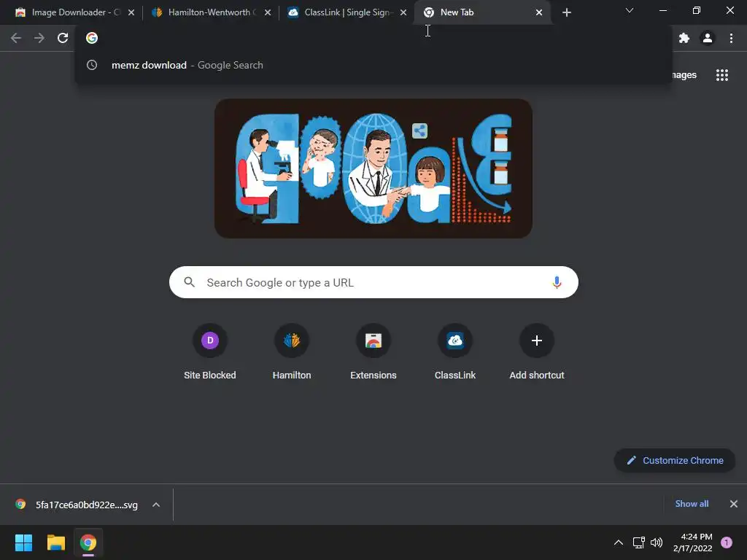Add a new shortcut tile
747x560 pixels.
coord(537,351)
